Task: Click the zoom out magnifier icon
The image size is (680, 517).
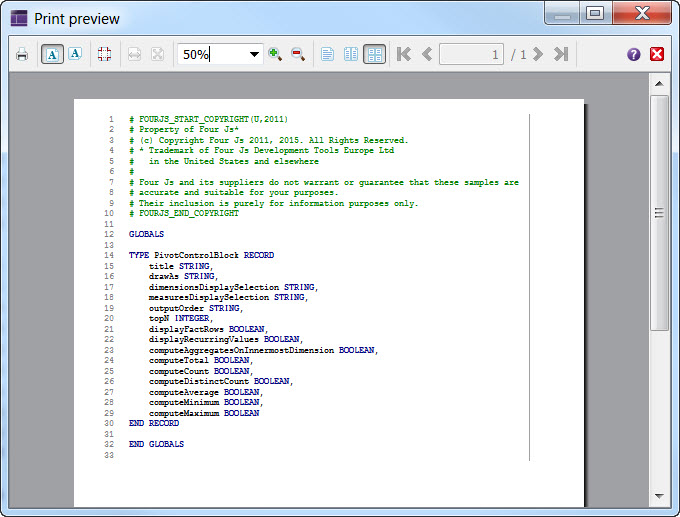Action: (x=297, y=54)
